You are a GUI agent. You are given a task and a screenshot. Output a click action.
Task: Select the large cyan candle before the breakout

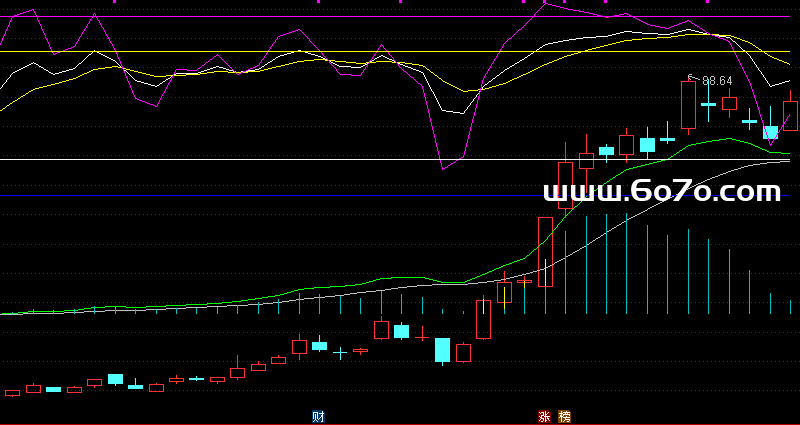click(x=442, y=350)
